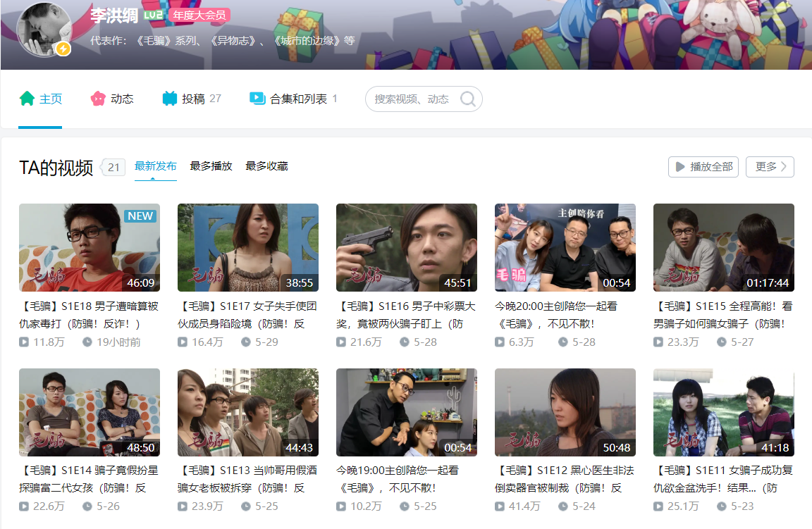
Task: Open title 【毛骗】S1E12 黑心医生非法倒卖器官
Action: (x=565, y=479)
